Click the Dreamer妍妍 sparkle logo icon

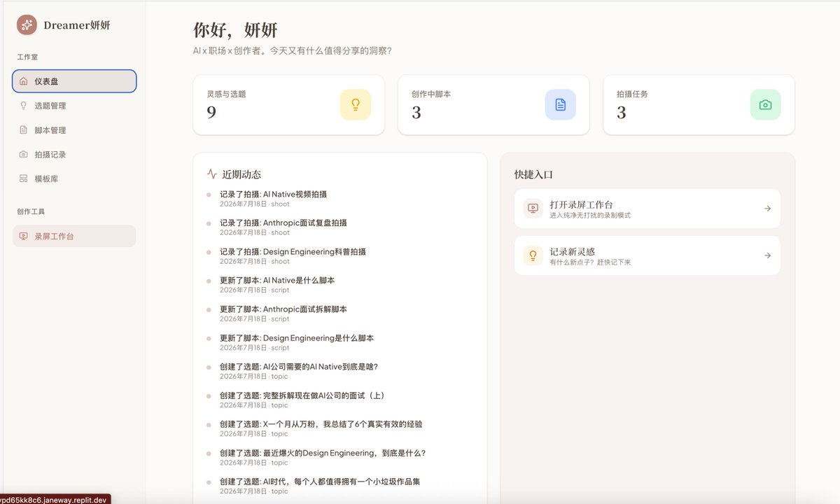(27, 25)
